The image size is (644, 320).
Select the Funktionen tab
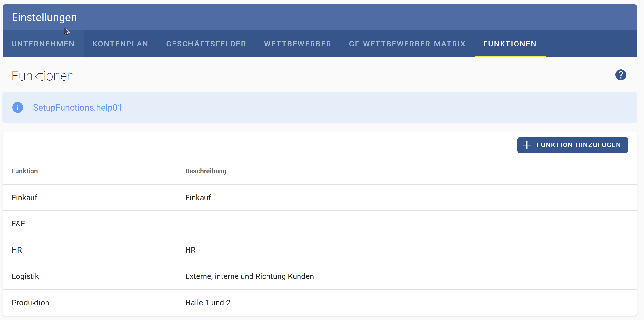[510, 44]
